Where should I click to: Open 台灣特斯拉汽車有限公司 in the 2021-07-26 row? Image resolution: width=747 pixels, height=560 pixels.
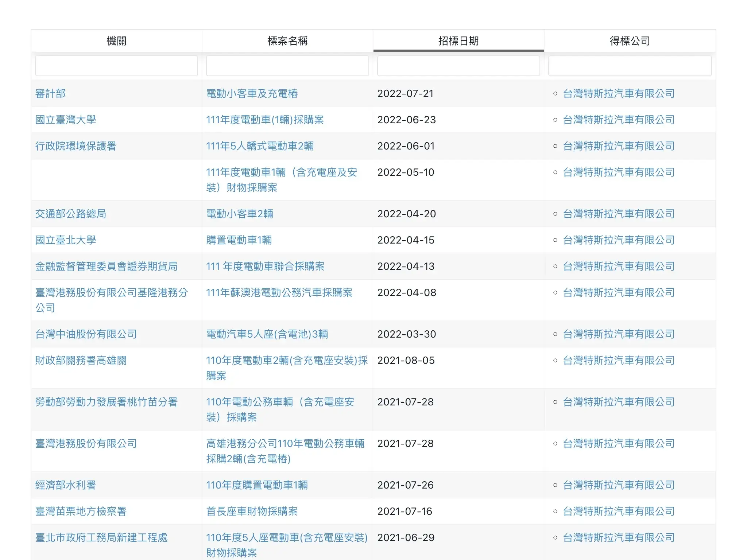click(x=619, y=485)
